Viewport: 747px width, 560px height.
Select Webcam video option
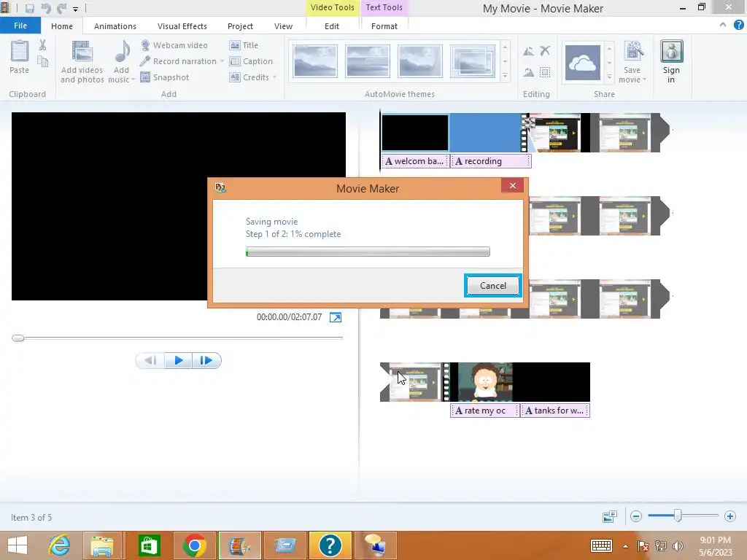click(174, 45)
